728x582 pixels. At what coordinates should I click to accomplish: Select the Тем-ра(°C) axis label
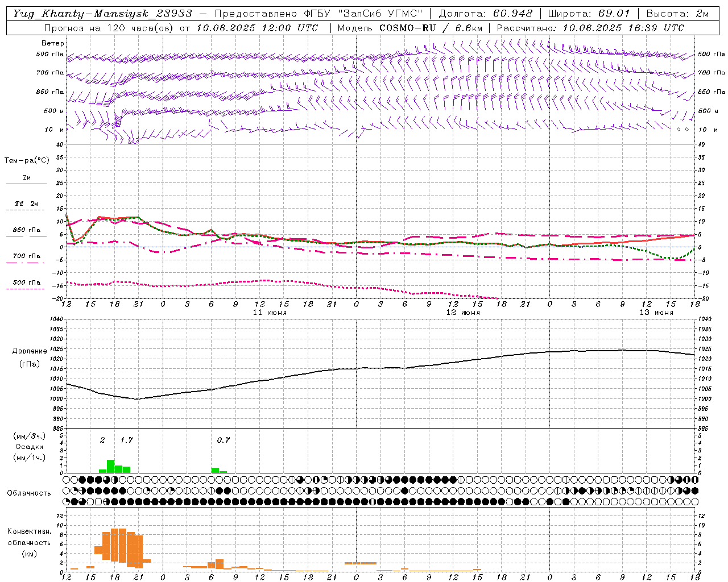click(27, 161)
